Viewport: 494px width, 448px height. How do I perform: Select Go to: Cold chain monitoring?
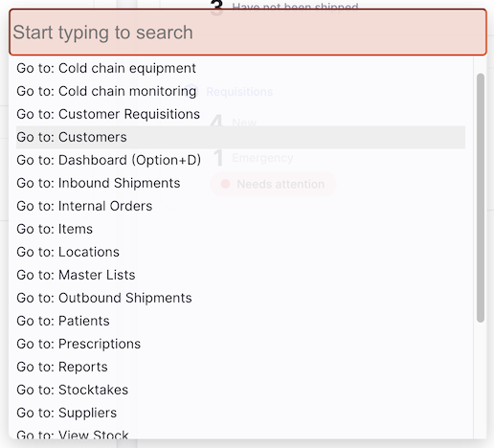click(x=240, y=91)
